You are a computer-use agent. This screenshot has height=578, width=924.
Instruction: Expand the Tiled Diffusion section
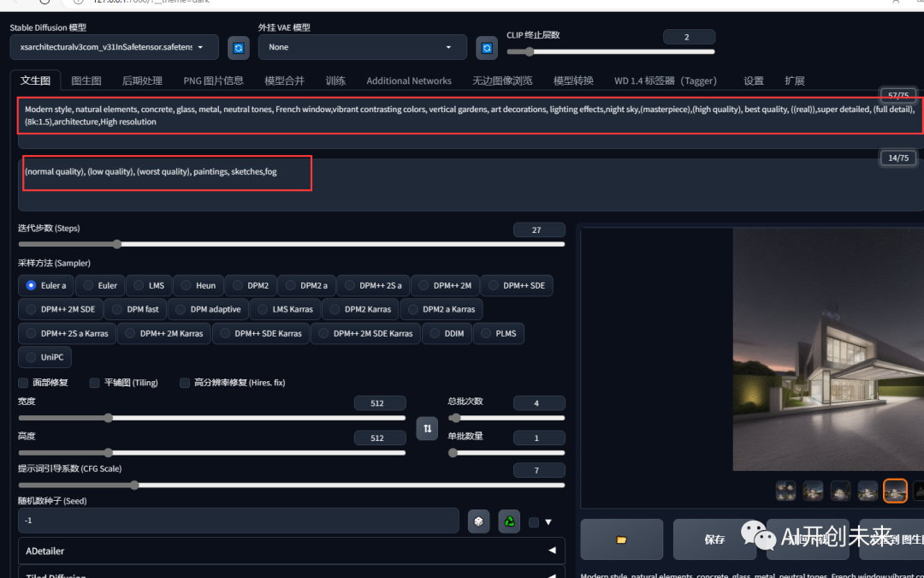tap(292, 573)
